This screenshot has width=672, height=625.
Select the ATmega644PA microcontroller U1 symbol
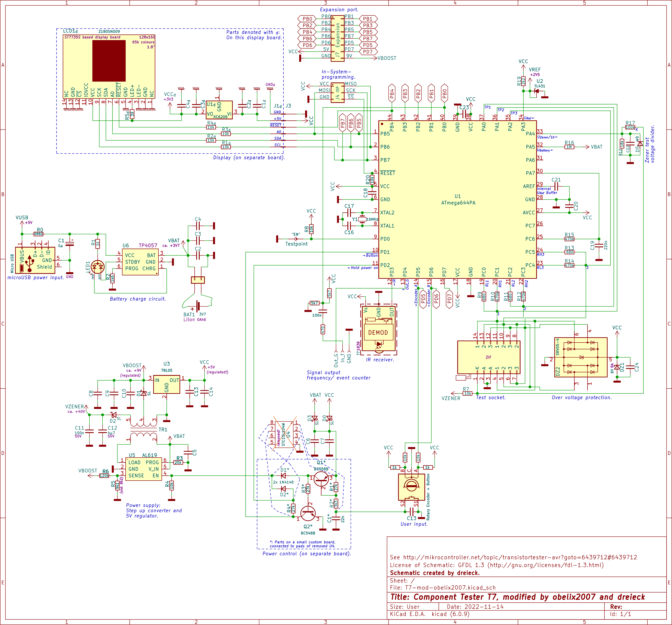[x=457, y=199]
